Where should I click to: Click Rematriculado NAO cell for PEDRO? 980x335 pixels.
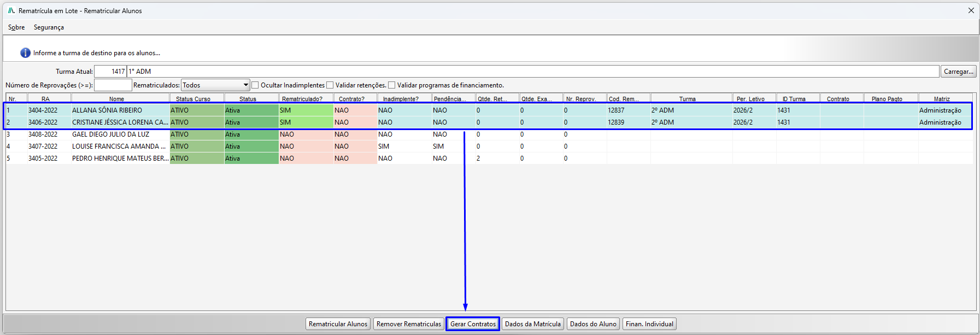[x=306, y=158]
